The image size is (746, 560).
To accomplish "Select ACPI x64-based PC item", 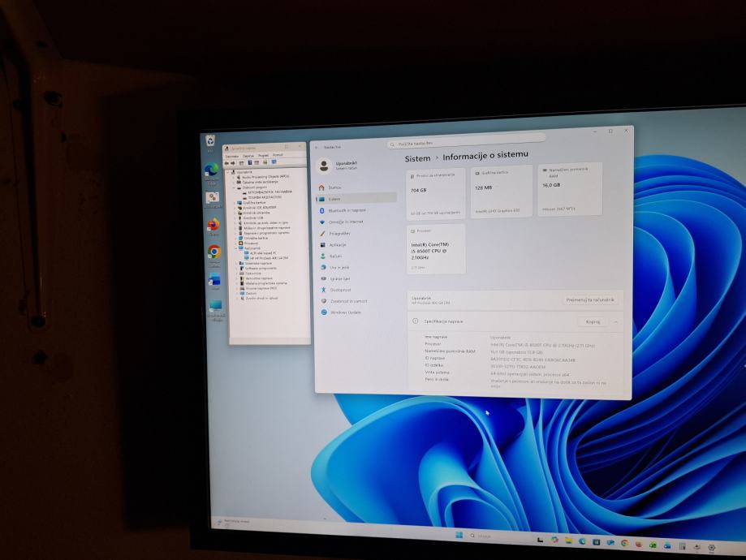I will click(263, 253).
